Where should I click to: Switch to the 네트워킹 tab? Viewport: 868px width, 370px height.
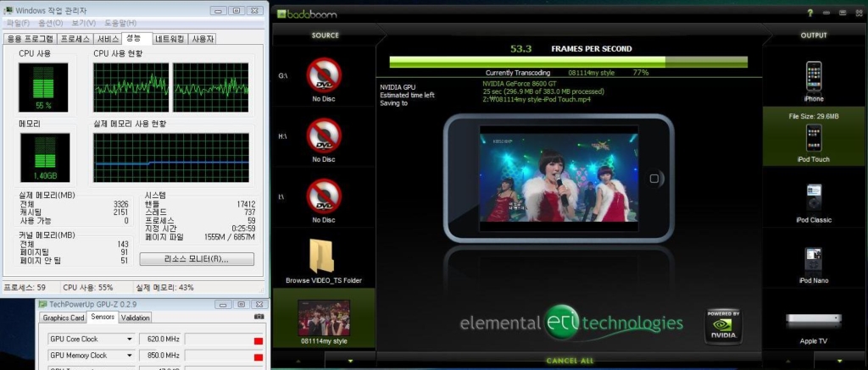click(x=170, y=39)
